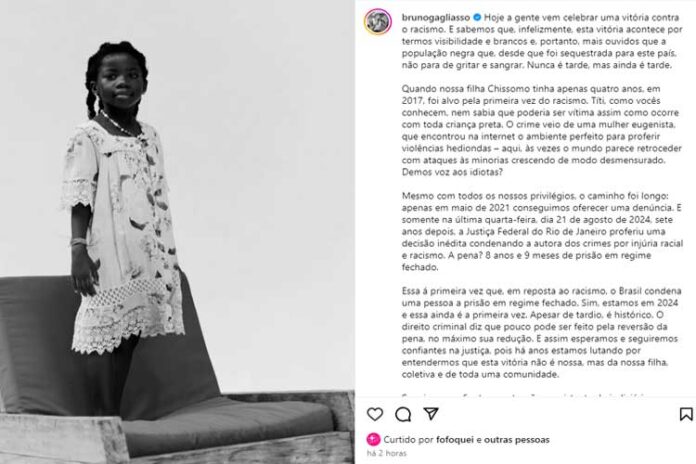Click the black and white photo of the girl
696x464 pixels.
pyautogui.click(x=178, y=232)
